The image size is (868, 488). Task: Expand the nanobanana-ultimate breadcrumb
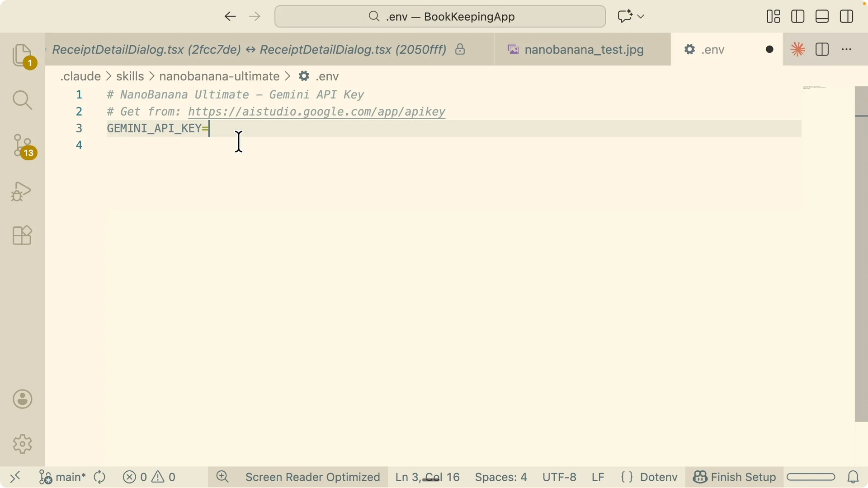[x=219, y=76]
